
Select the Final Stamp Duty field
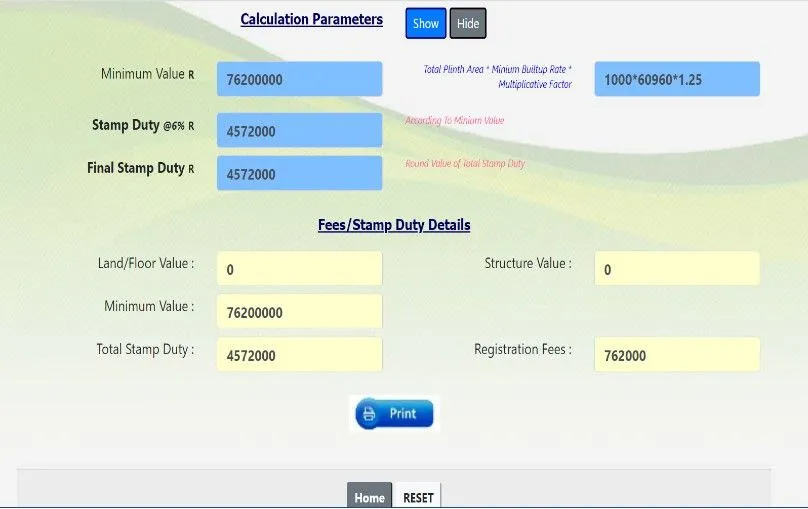(x=299, y=174)
